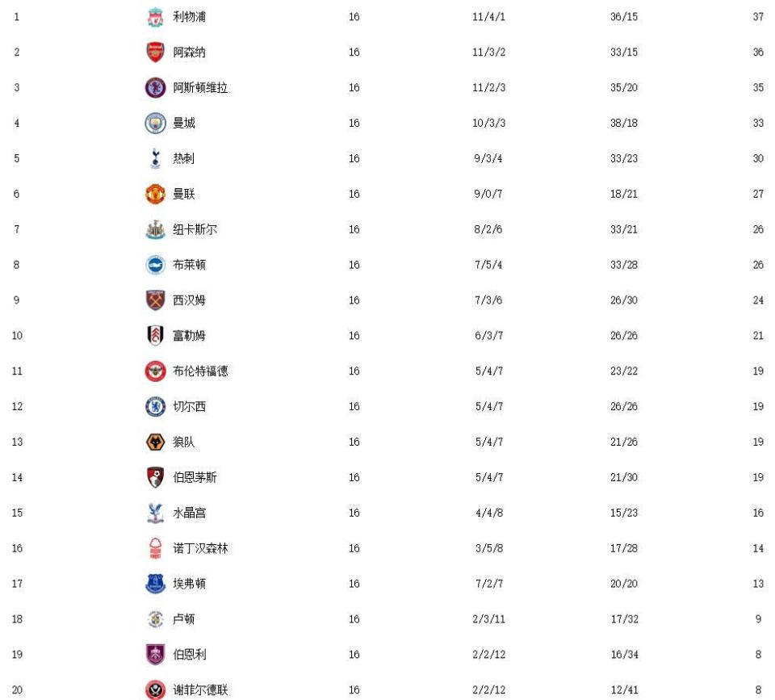Viewport: 775px width, 700px height.
Task: Click the Liverpool club crest icon
Action: point(155,17)
